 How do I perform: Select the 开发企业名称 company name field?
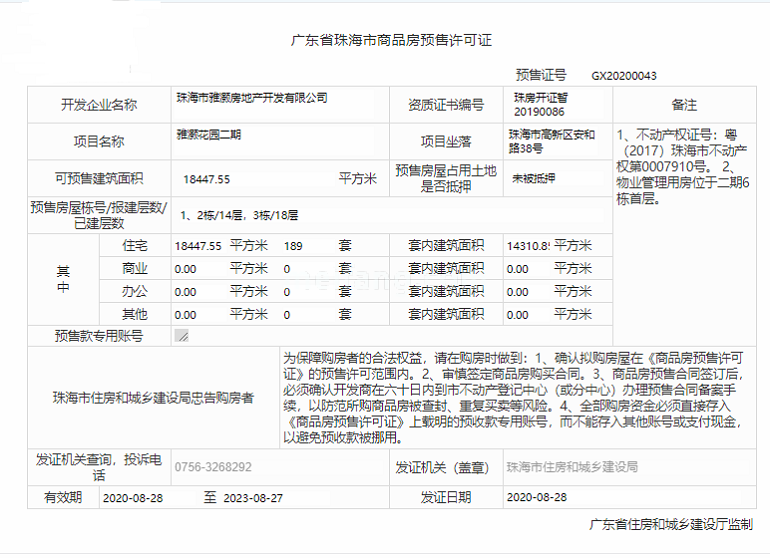click(x=252, y=98)
